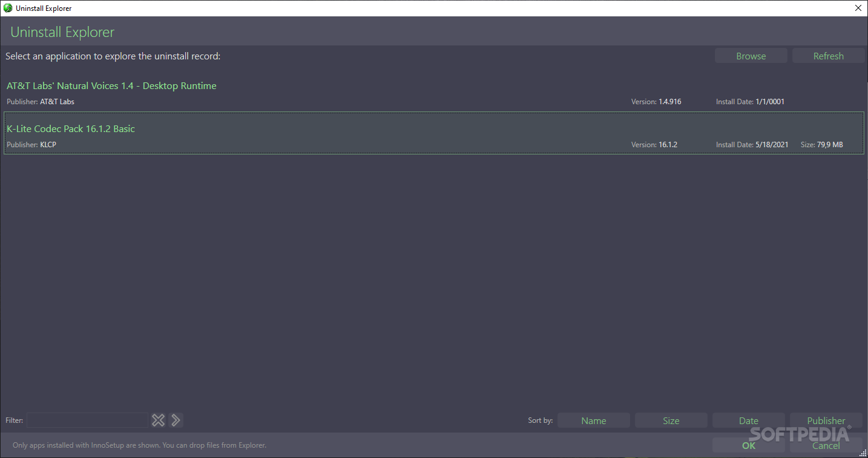Click the AT&T Labs publisher text
The width and height of the screenshot is (868, 458).
tap(57, 102)
